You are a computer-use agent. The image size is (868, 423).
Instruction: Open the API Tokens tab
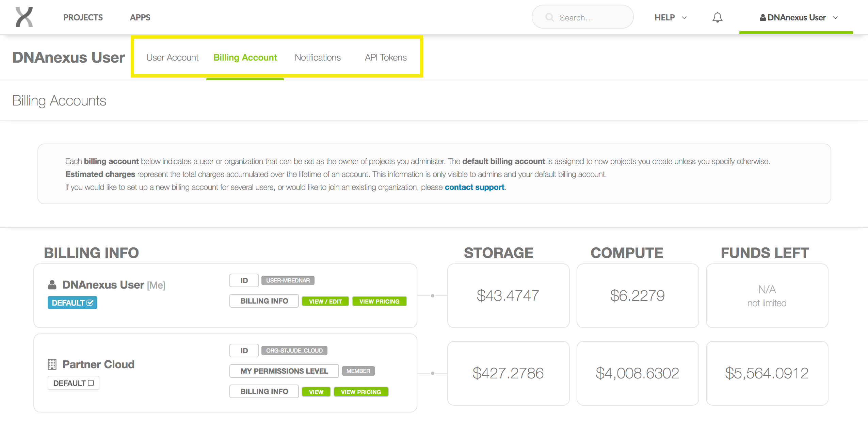coord(386,58)
